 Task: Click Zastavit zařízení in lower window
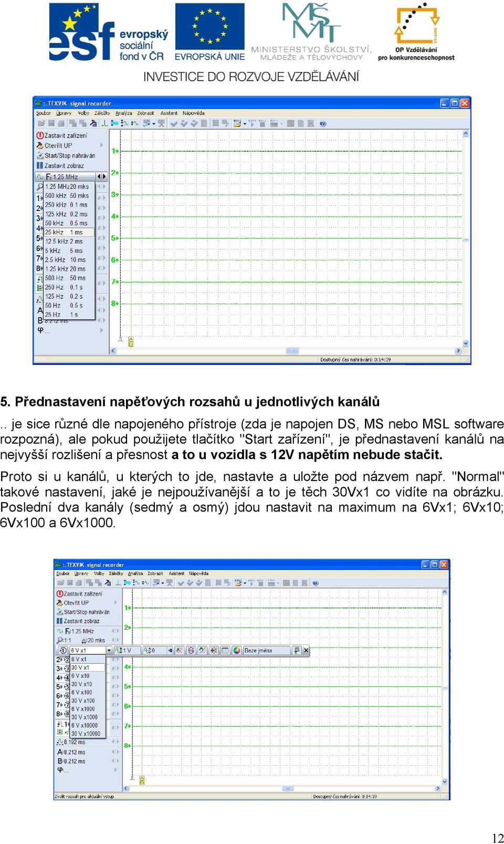point(83,593)
